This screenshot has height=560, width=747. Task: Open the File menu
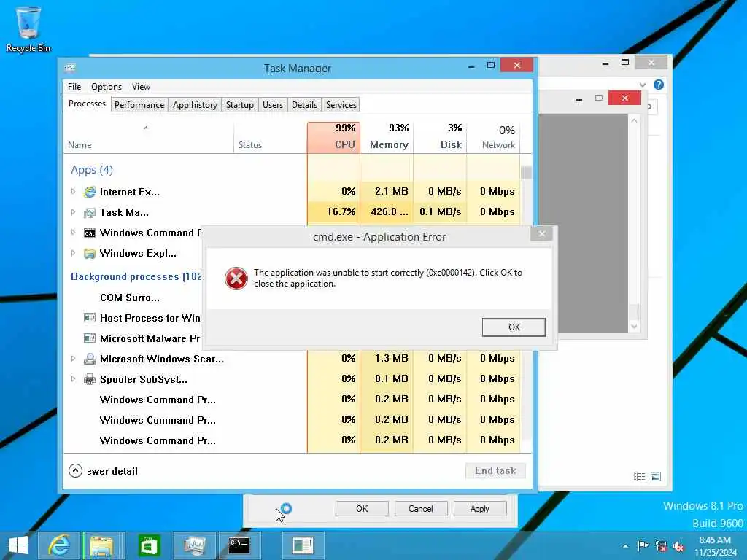(x=74, y=87)
